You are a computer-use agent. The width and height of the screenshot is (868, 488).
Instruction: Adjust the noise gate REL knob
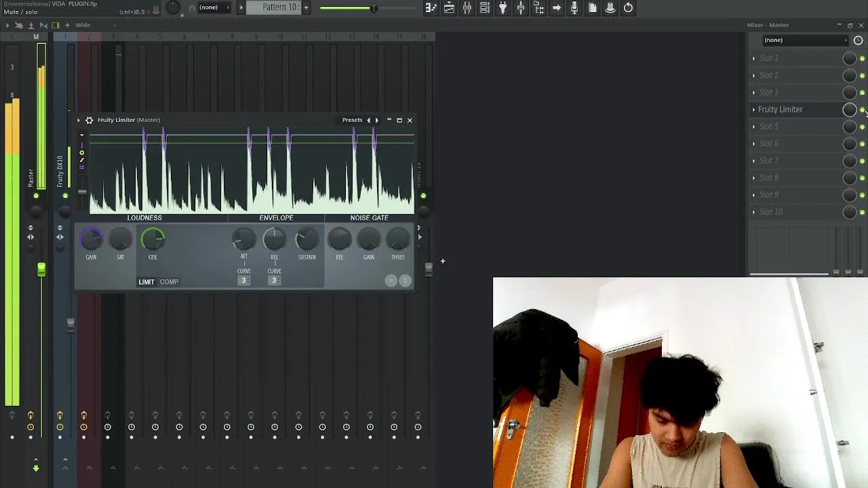click(x=339, y=239)
